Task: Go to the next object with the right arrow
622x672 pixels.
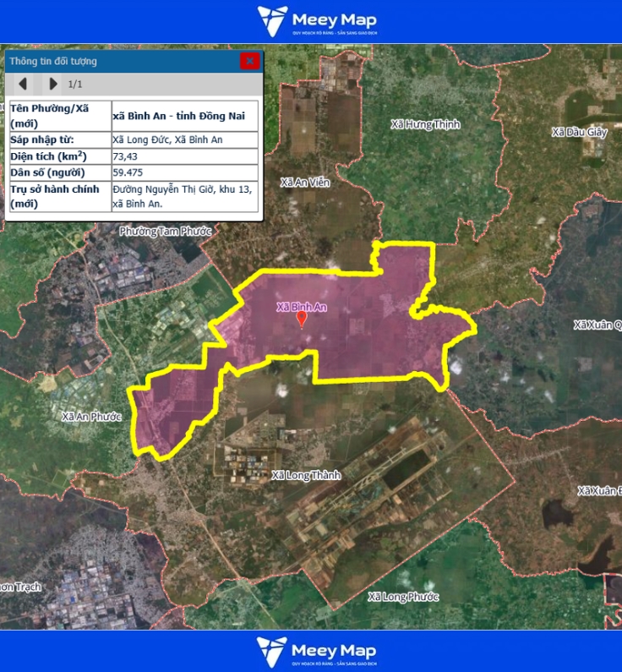Action: tap(53, 84)
